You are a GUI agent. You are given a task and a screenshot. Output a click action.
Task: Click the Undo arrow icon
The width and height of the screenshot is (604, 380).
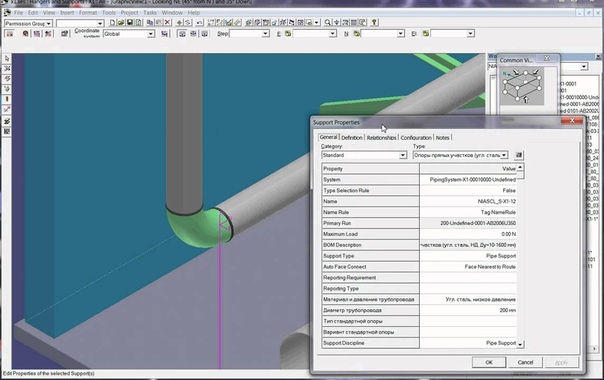click(x=200, y=23)
